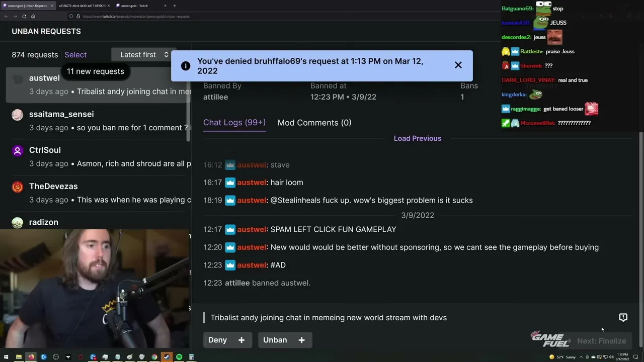Click the site security padlock icon
Image resolution: width=644 pixels, height=362 pixels.
pyautogui.click(x=78, y=16)
